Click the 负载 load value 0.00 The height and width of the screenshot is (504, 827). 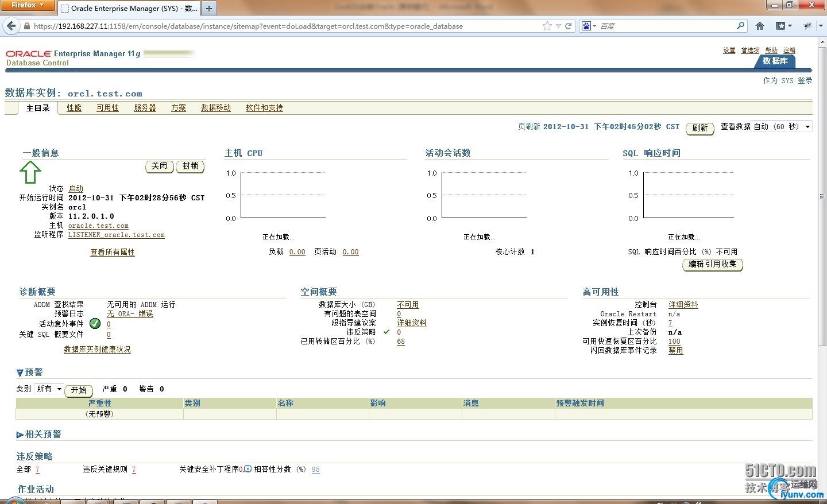[x=297, y=252]
